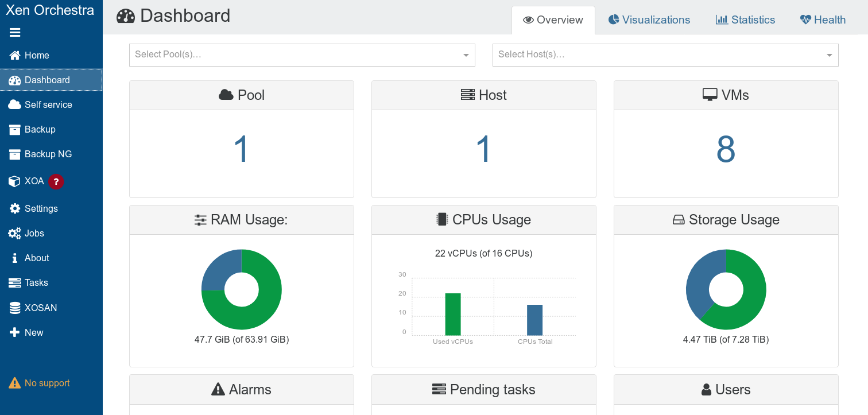The image size is (868, 415).
Task: Open the Home menu entry
Action: [51, 55]
